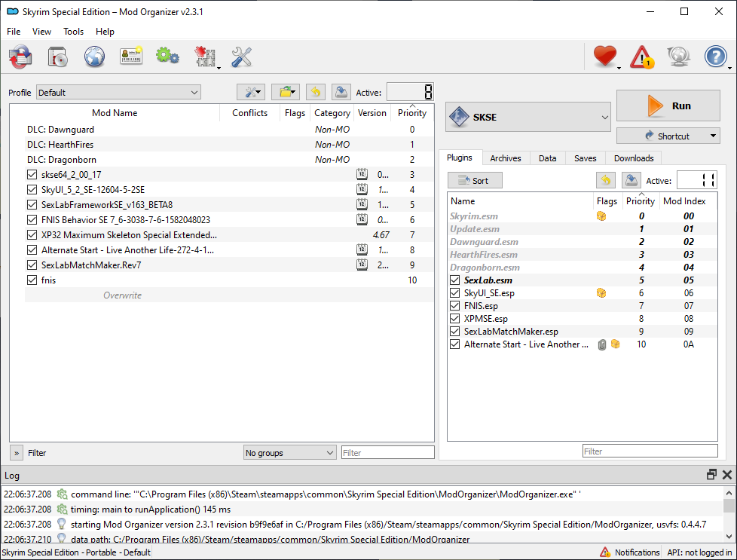The width and height of the screenshot is (737, 560).
Task: Open the folder shortcuts dropdown button
Action: [x=286, y=92]
